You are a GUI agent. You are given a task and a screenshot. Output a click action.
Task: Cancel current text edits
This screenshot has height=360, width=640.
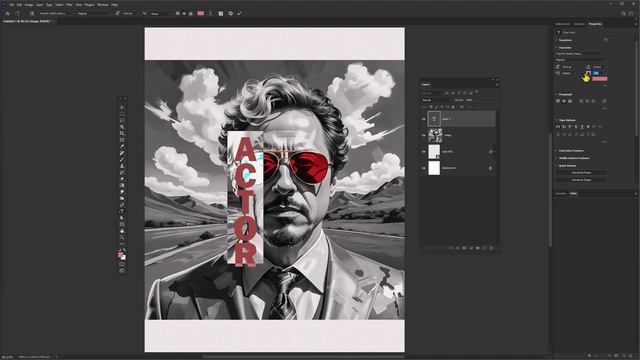(231, 13)
